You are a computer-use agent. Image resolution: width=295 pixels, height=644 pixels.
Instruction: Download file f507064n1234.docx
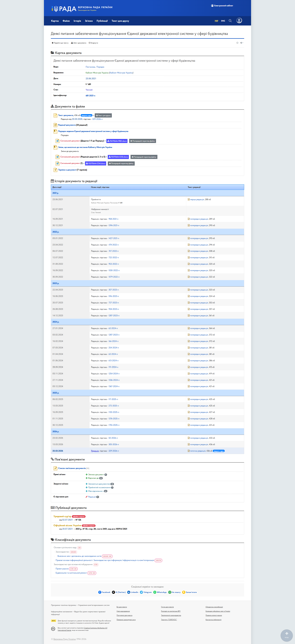point(96,164)
